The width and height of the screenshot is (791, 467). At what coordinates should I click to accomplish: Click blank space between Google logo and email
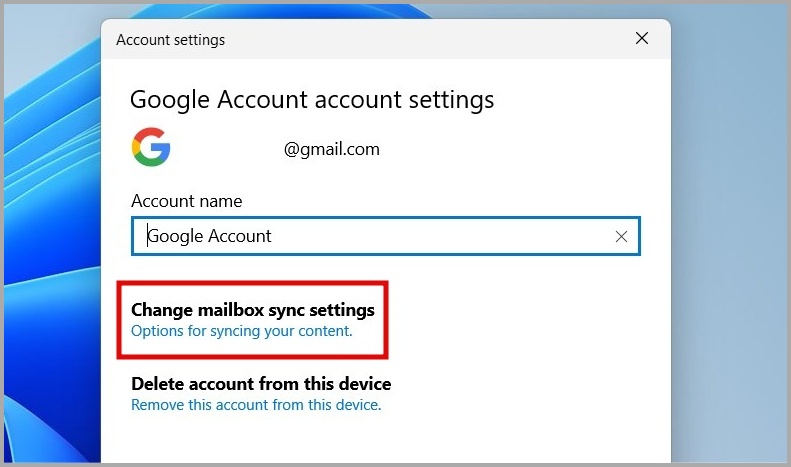(x=225, y=150)
